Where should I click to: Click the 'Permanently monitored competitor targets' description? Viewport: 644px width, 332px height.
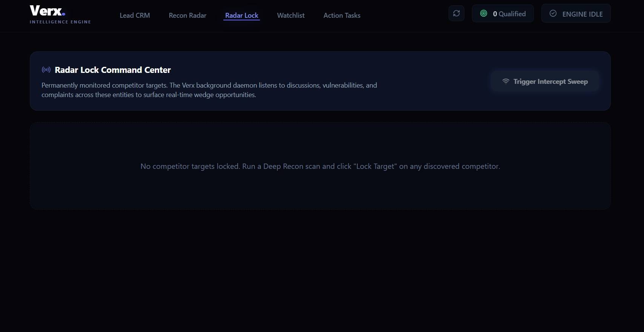pos(209,90)
